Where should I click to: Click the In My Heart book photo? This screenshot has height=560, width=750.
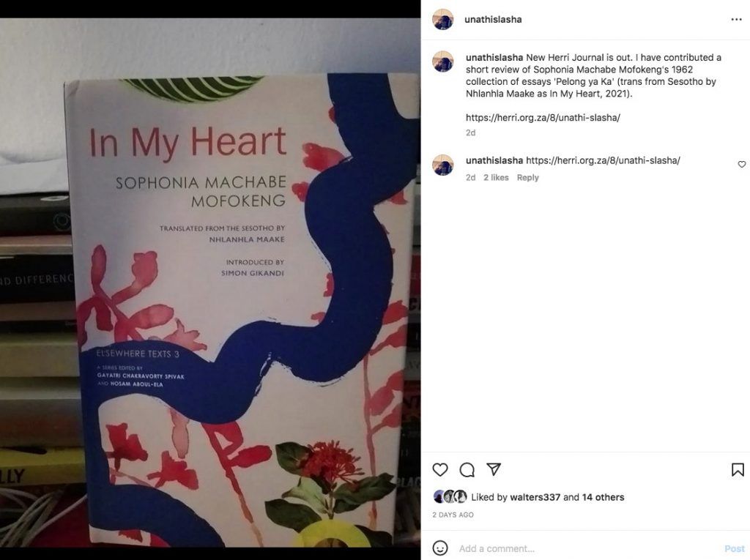click(x=210, y=282)
